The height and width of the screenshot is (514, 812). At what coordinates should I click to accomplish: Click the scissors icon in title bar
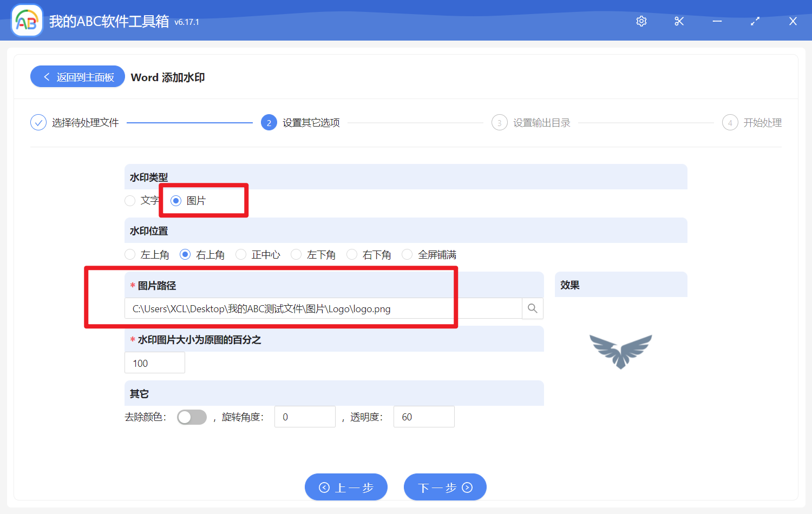click(679, 21)
